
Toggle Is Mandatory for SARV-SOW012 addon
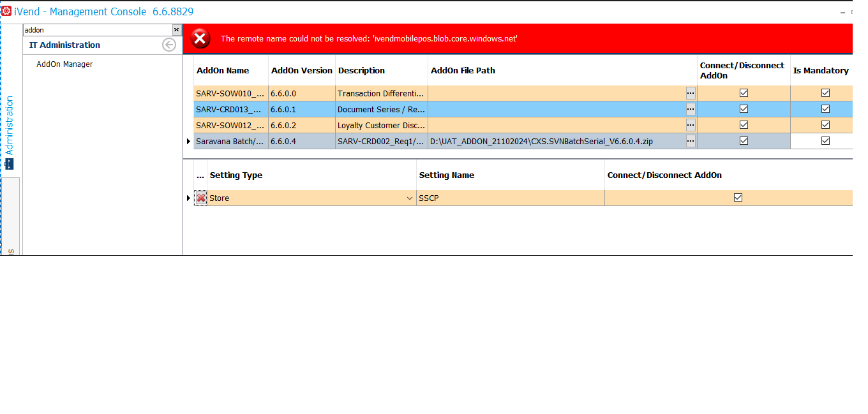pos(825,125)
